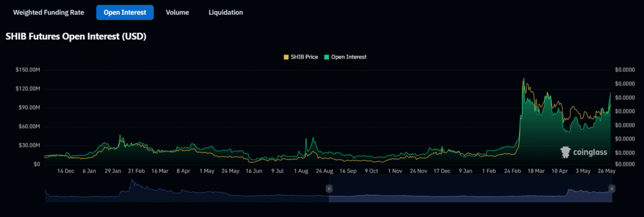The image size is (644, 217).
Task: Click the $90.00M y-axis label
Action: (29, 107)
